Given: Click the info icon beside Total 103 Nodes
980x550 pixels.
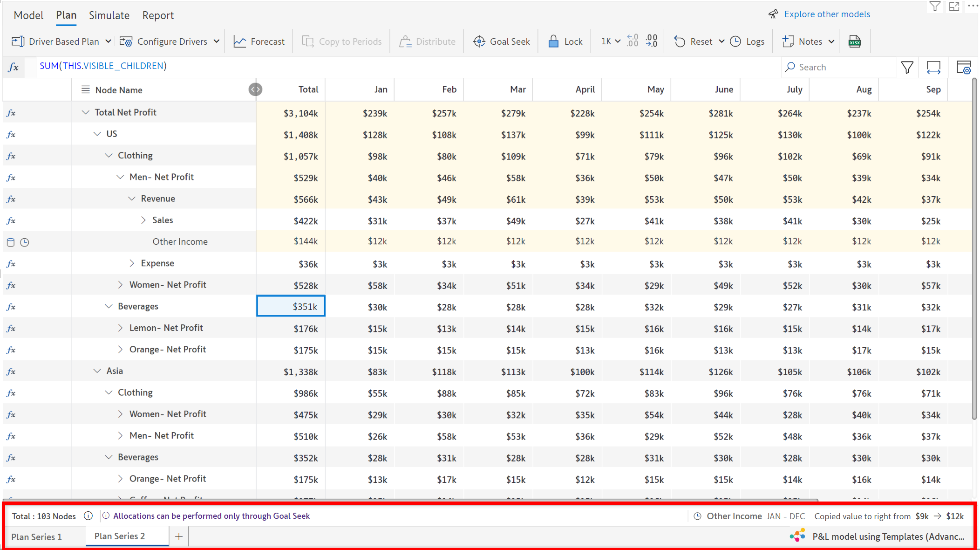Looking at the screenshot, I should point(88,516).
